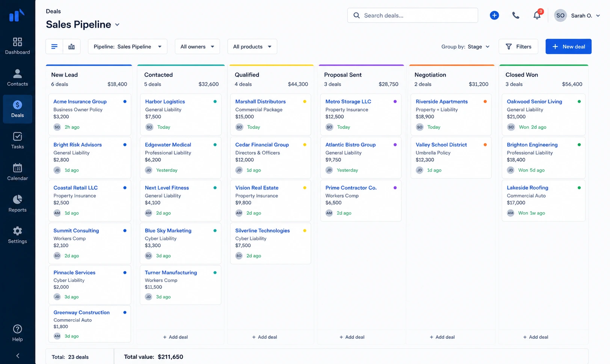
Task: Focus the Search deals input field
Action: pyautogui.click(x=412, y=15)
